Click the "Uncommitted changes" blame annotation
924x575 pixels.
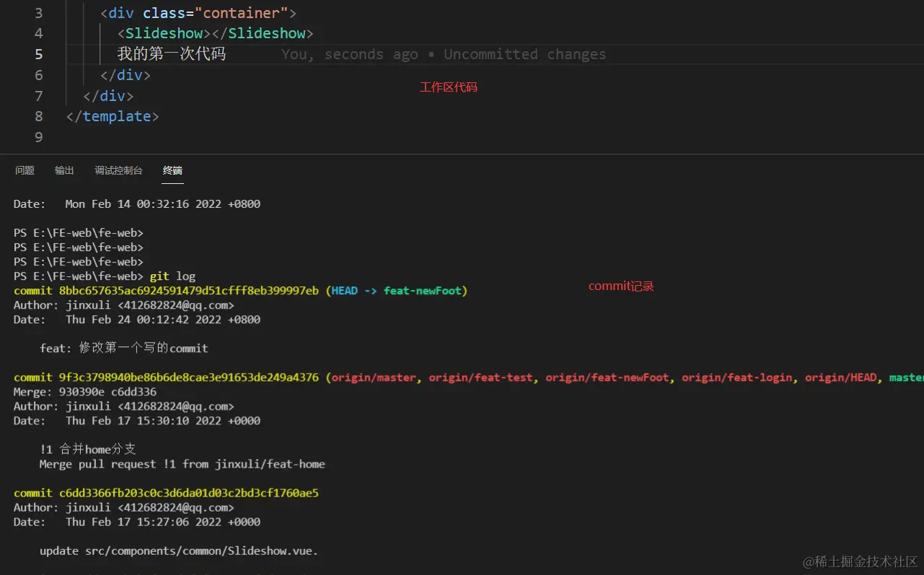(525, 54)
